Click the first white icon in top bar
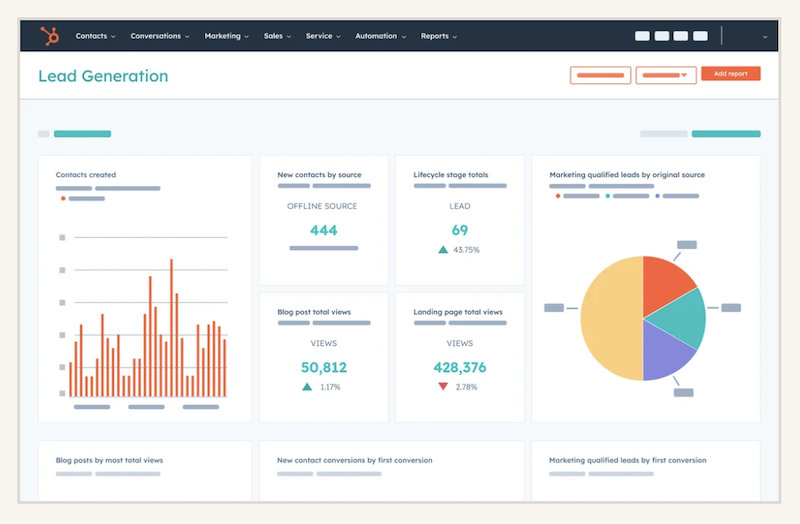Screen dimensions: 800x524 642,36
